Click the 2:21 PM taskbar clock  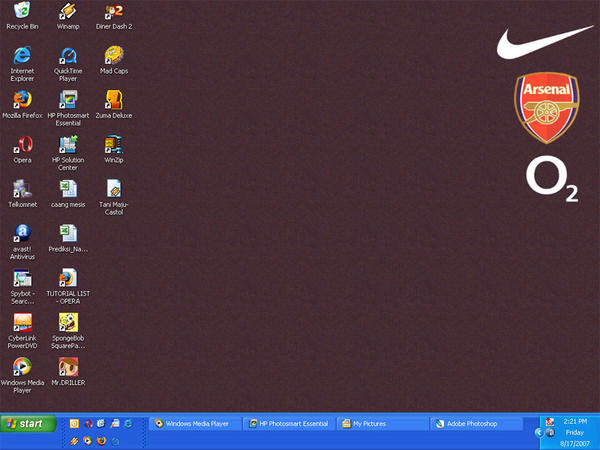click(575, 421)
